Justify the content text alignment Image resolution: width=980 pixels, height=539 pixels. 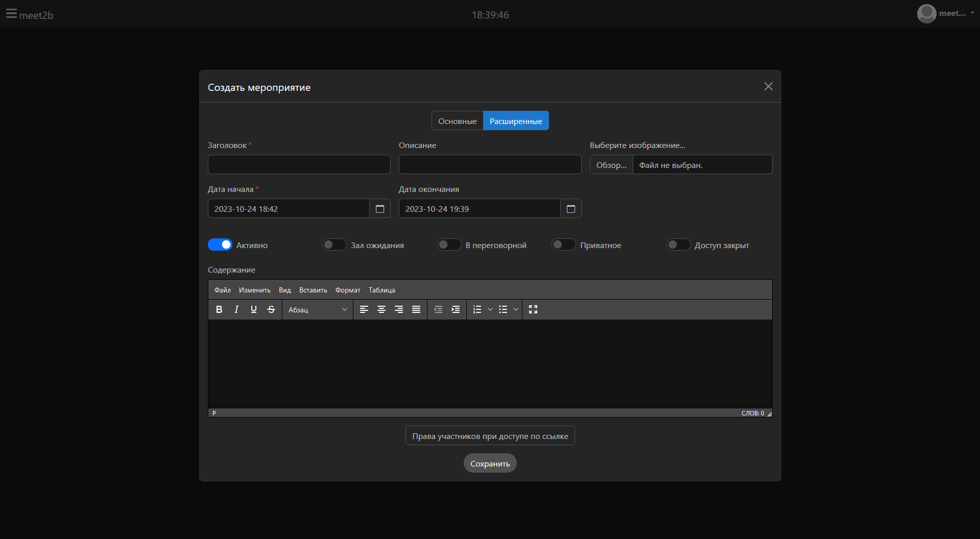pyautogui.click(x=416, y=309)
